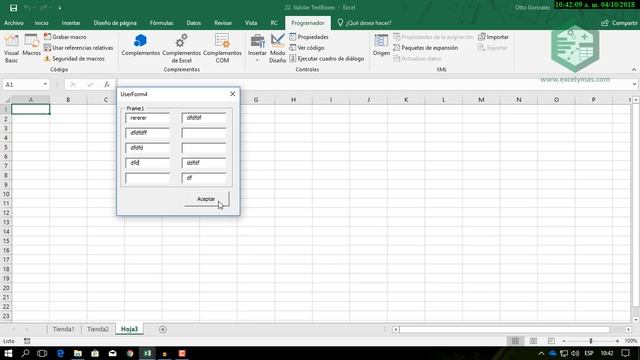Select column K header

406,100
